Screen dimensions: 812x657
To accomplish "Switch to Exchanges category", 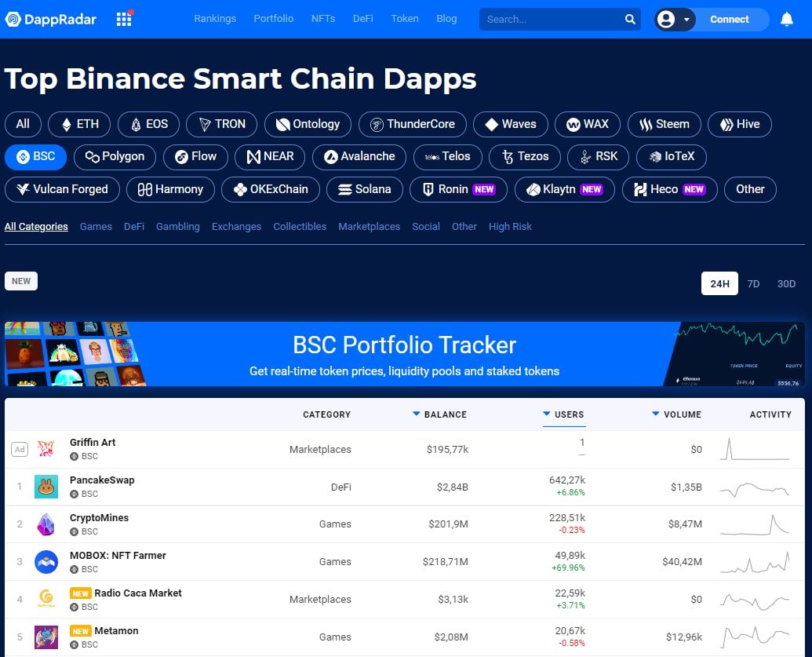I will [236, 226].
